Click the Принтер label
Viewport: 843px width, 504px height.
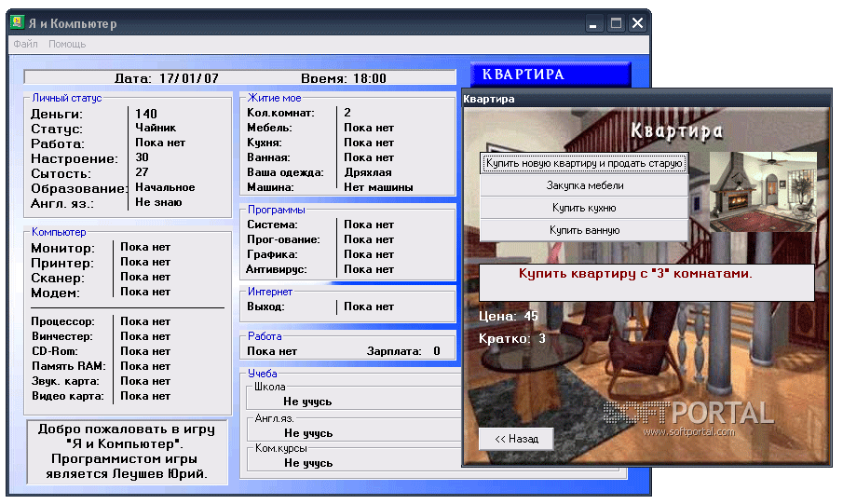[61, 263]
